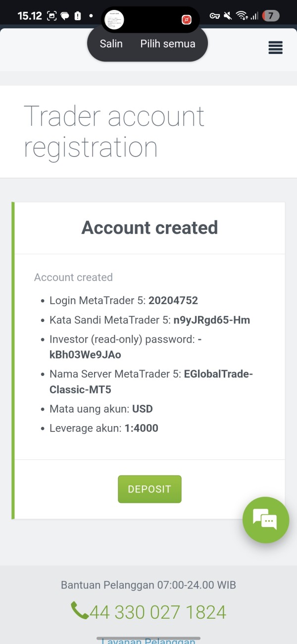Tap the MetaTrader 5 login number 20204752
This screenshot has width=297, height=644.
pos(173,300)
